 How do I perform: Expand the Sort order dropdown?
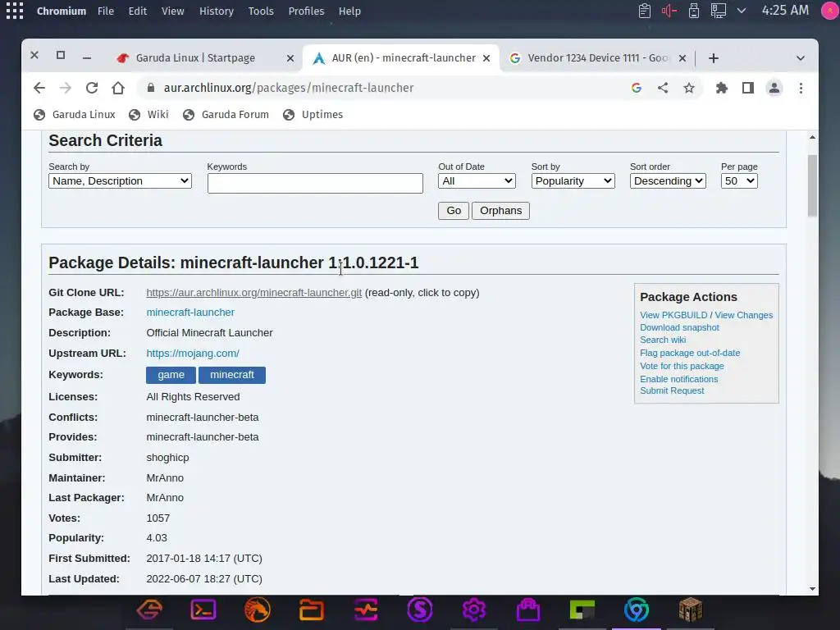click(x=668, y=181)
